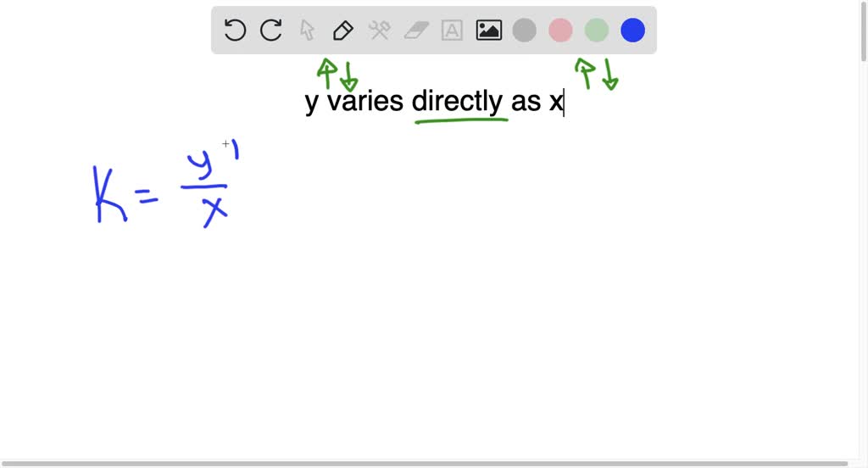Click the horizontal scrollbar at the bottom
The height and width of the screenshot is (468, 868).
[x=425, y=463]
